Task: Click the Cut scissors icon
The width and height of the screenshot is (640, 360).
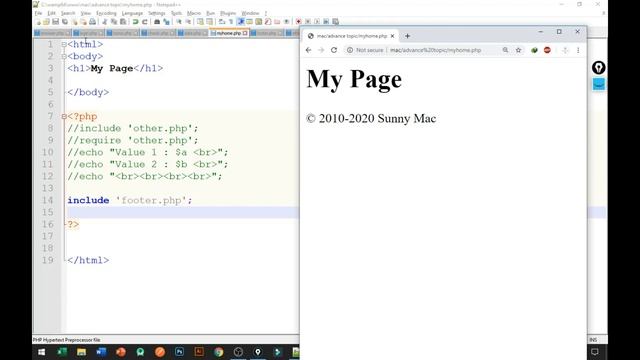Action: pyautogui.click(x=104, y=22)
